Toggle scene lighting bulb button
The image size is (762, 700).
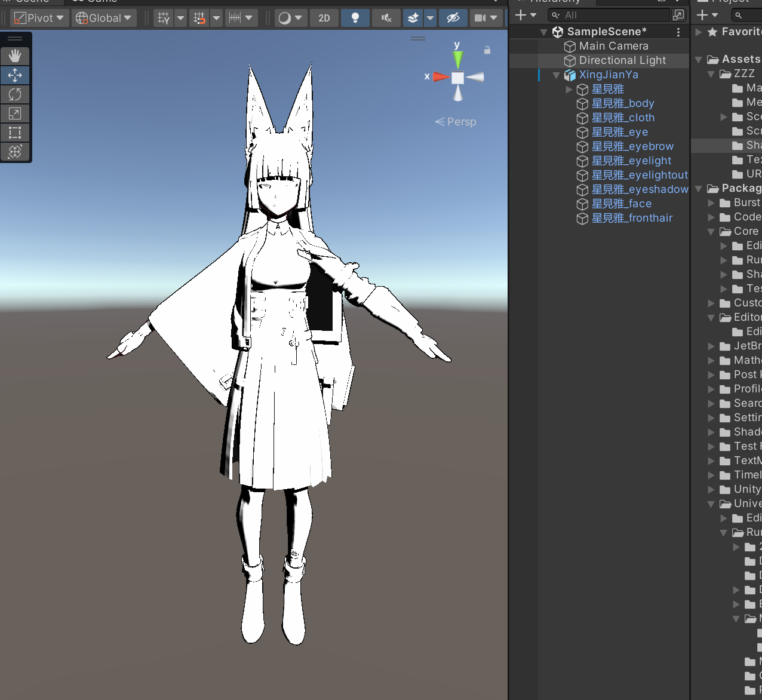coord(355,18)
